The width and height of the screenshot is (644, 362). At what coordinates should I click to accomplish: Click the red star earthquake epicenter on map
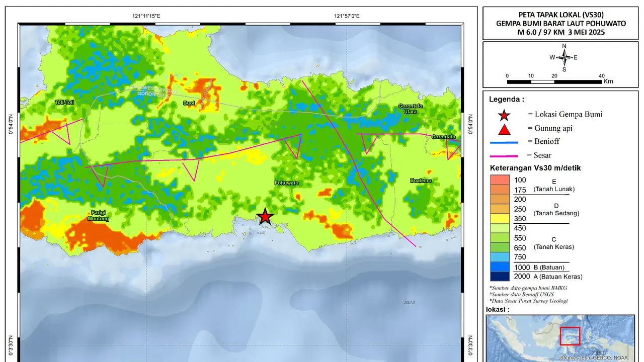[x=265, y=217]
